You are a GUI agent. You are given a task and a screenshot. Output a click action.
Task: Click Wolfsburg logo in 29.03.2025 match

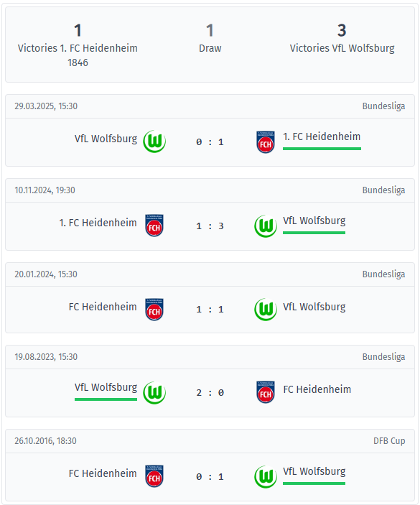click(x=154, y=142)
